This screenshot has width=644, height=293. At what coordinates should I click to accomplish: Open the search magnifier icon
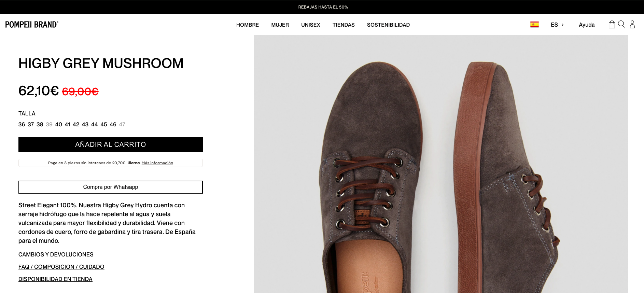[621, 25]
